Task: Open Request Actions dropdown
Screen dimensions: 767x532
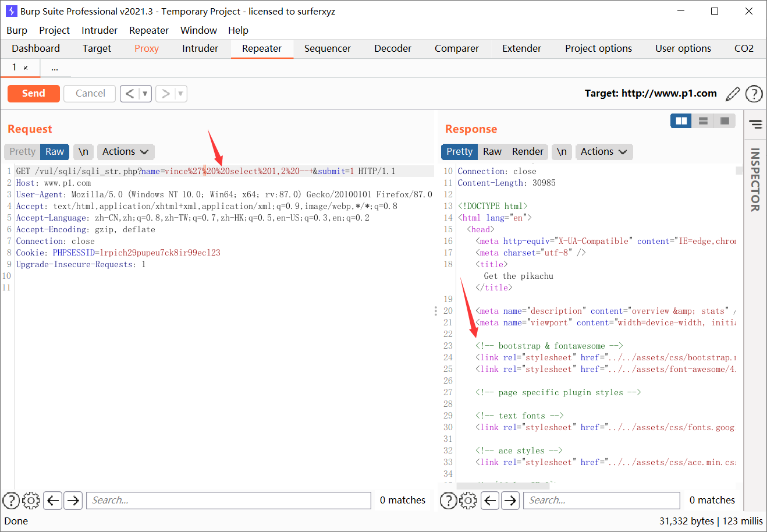Action: pos(125,151)
